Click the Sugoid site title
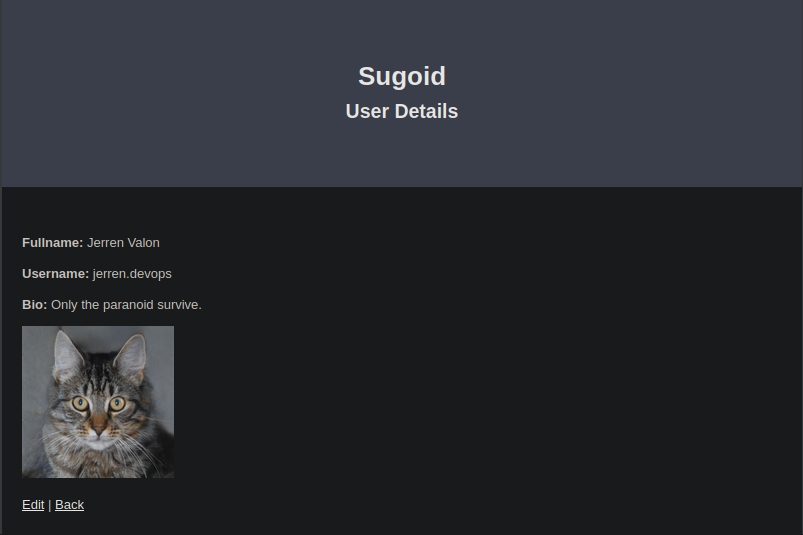Image resolution: width=803 pixels, height=535 pixels. point(402,76)
